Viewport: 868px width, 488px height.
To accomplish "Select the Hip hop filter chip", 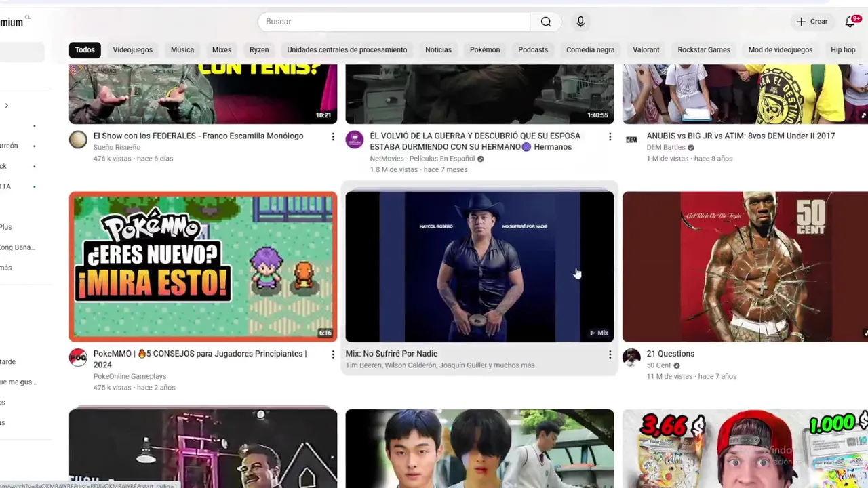I will pyautogui.click(x=843, y=49).
